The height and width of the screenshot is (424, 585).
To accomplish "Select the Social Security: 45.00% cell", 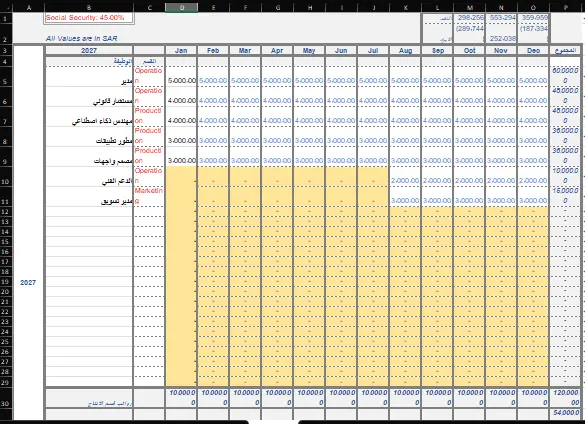I will point(89,18).
